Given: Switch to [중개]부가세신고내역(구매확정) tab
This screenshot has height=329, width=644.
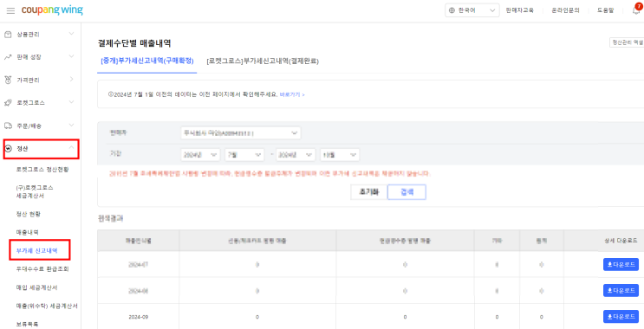Looking at the screenshot, I should (147, 61).
